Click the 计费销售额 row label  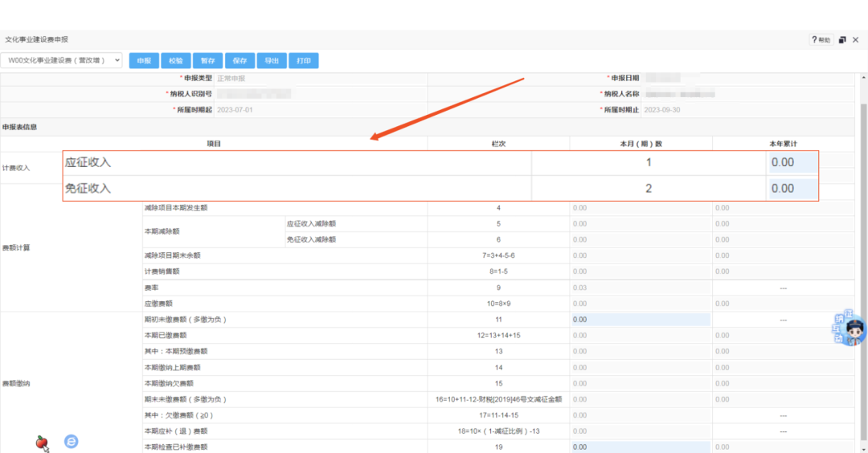tap(162, 271)
